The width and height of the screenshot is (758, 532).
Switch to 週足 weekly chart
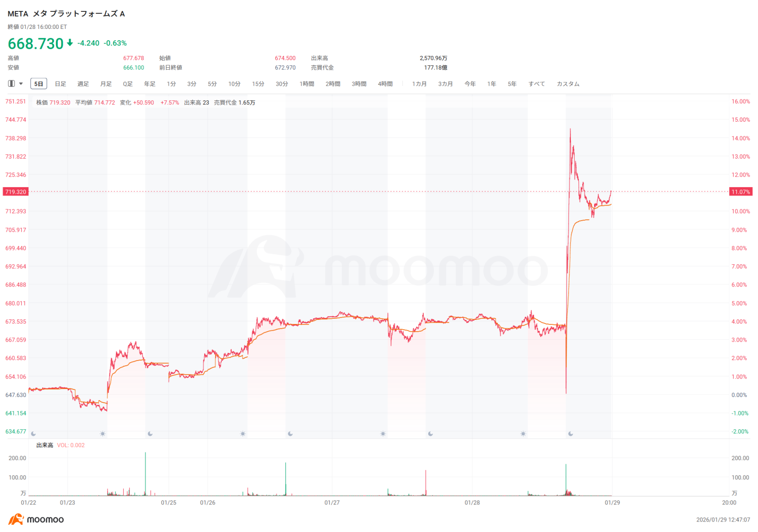point(83,84)
